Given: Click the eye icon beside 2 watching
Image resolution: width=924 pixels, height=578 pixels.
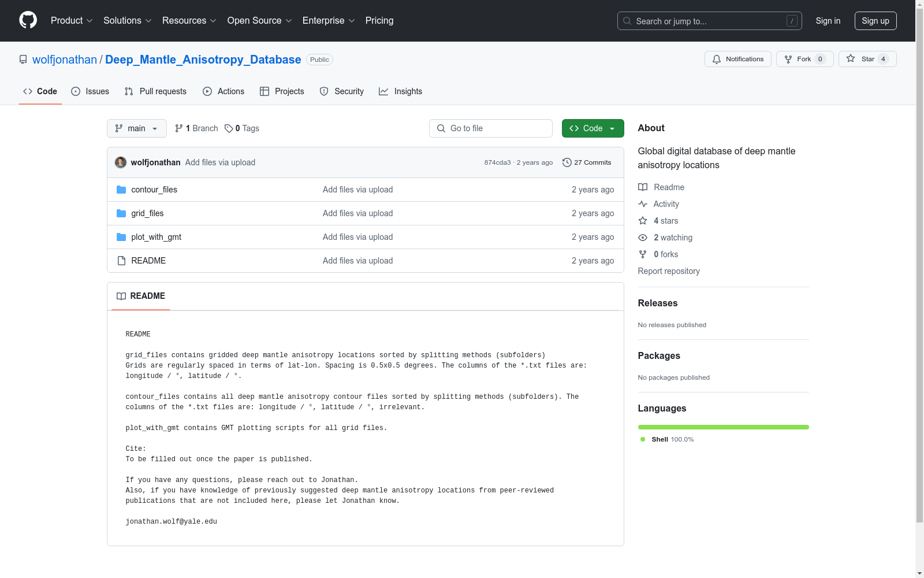Looking at the screenshot, I should (x=643, y=238).
